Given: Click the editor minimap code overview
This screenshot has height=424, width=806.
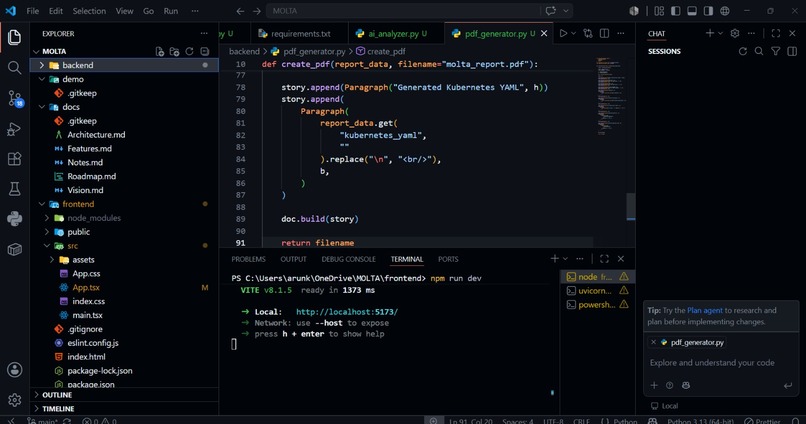Looking at the screenshot, I should coord(609,95).
